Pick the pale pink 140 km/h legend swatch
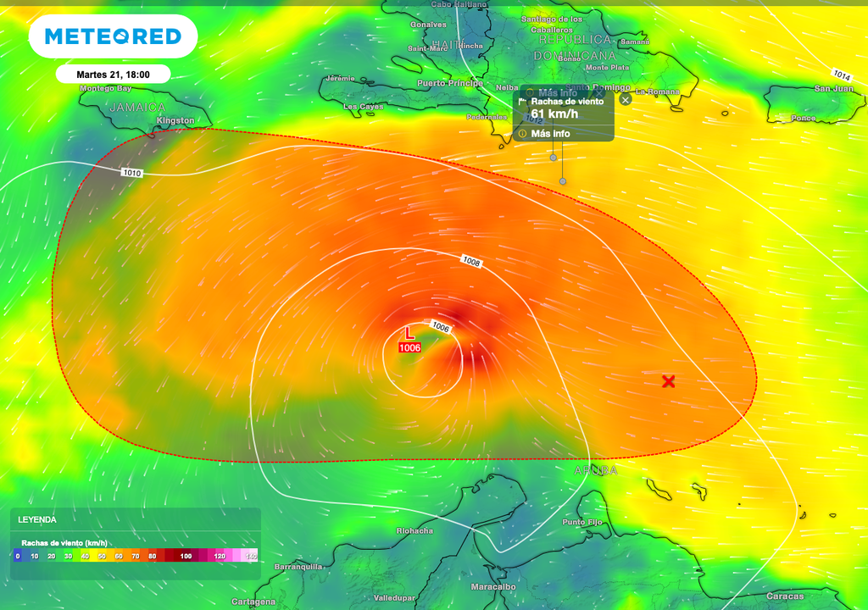The width and height of the screenshot is (868, 610). click(x=252, y=556)
